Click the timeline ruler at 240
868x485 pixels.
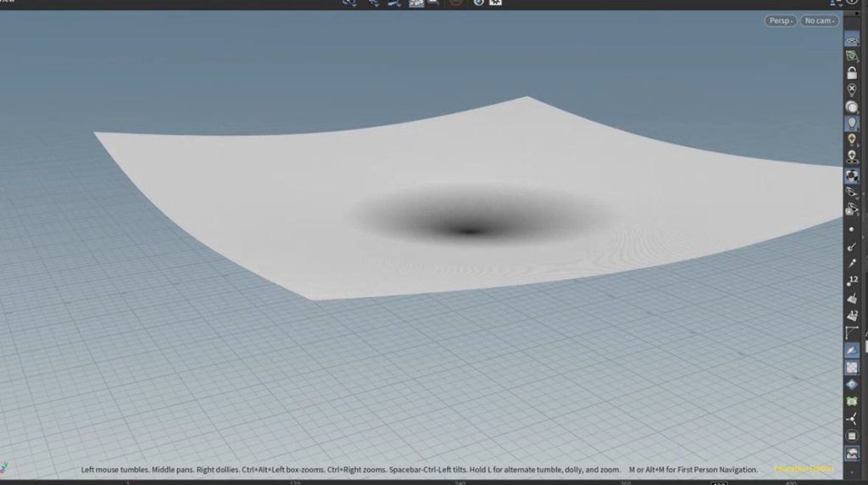(x=460, y=482)
